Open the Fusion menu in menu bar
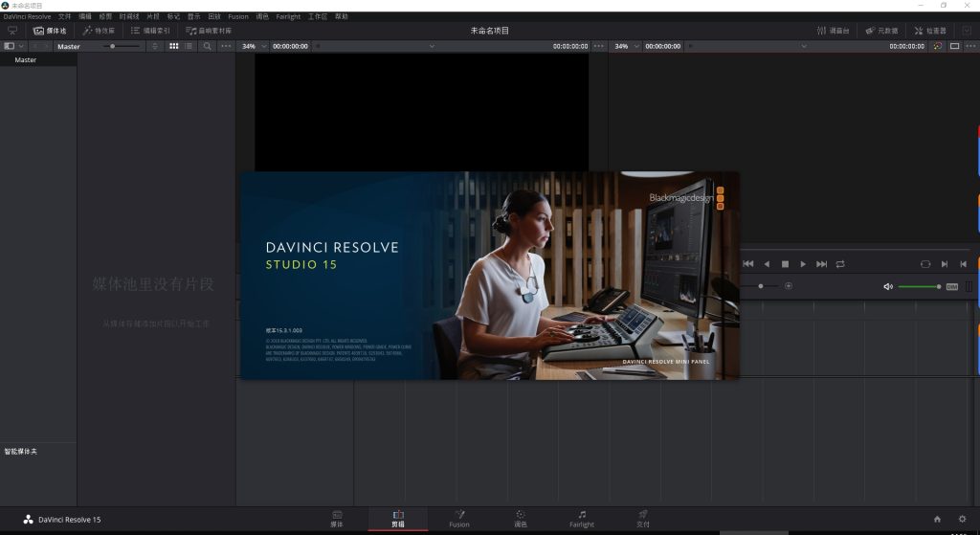The height and width of the screenshot is (535, 980). click(237, 16)
